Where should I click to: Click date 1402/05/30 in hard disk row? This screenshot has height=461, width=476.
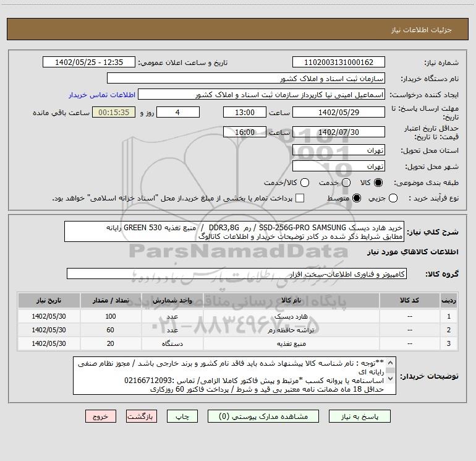[49, 316]
